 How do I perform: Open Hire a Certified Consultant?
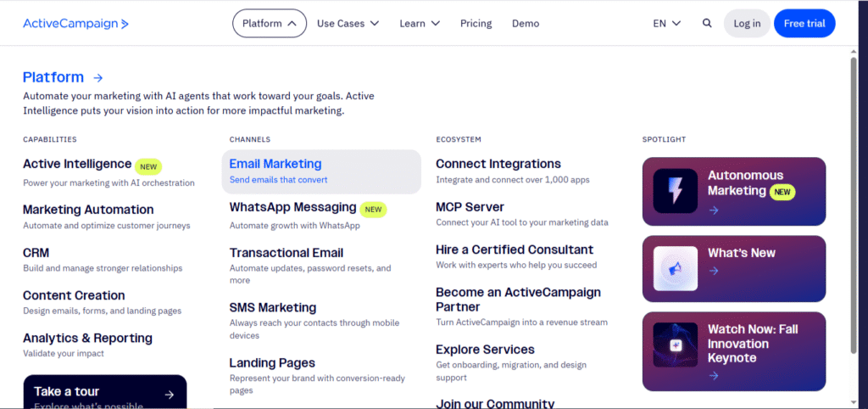tap(515, 249)
